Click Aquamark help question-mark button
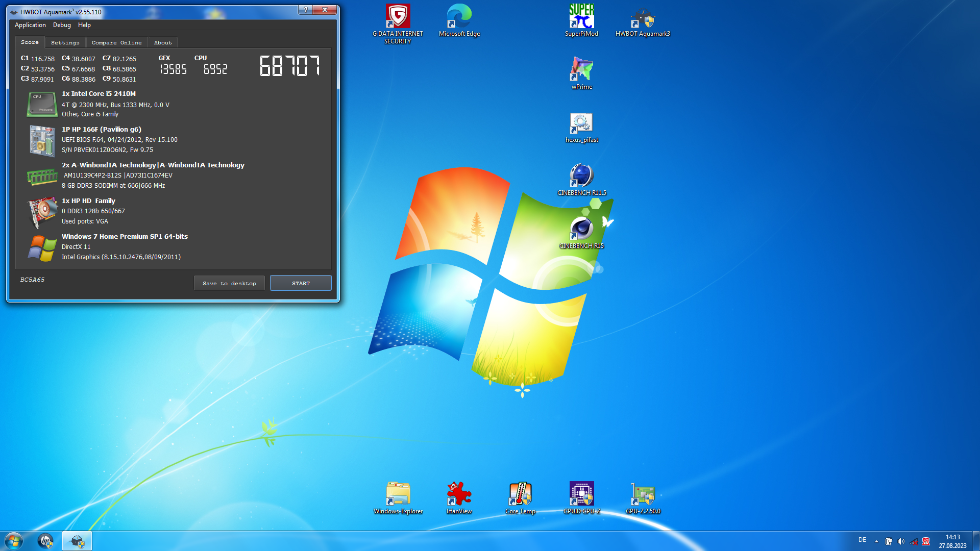The width and height of the screenshot is (980, 551). pyautogui.click(x=305, y=10)
